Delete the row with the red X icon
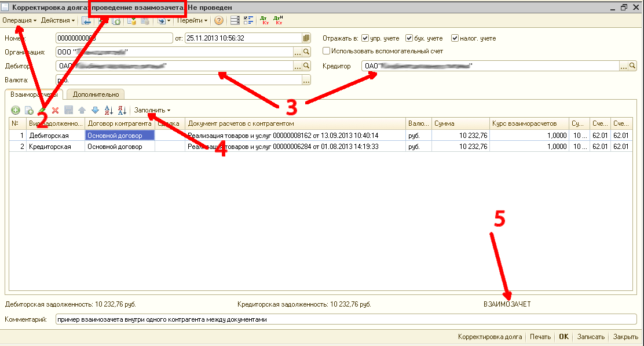The width and height of the screenshot is (644, 346). click(x=56, y=110)
